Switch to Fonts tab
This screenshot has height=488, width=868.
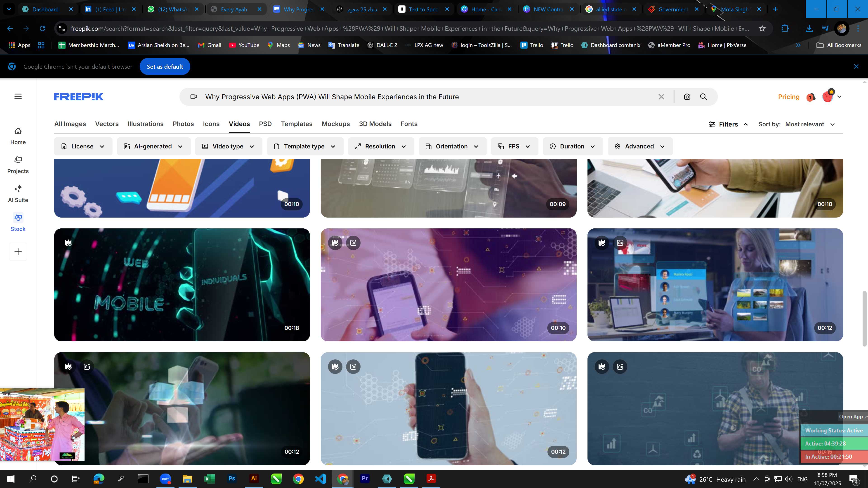pos(409,124)
